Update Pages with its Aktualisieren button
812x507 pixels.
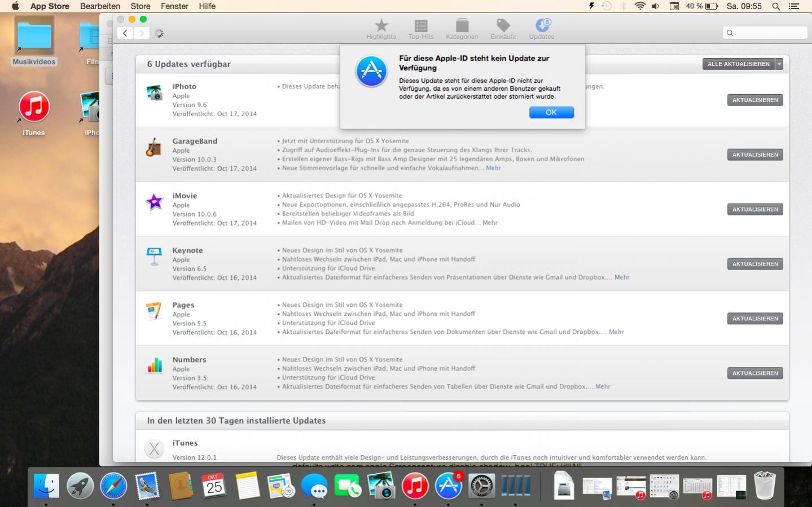point(755,319)
